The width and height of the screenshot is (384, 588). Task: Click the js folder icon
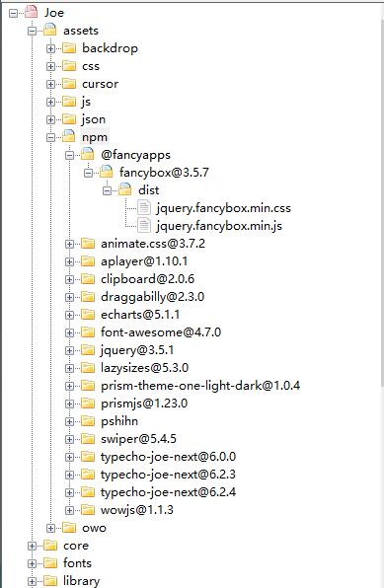[x=69, y=102]
